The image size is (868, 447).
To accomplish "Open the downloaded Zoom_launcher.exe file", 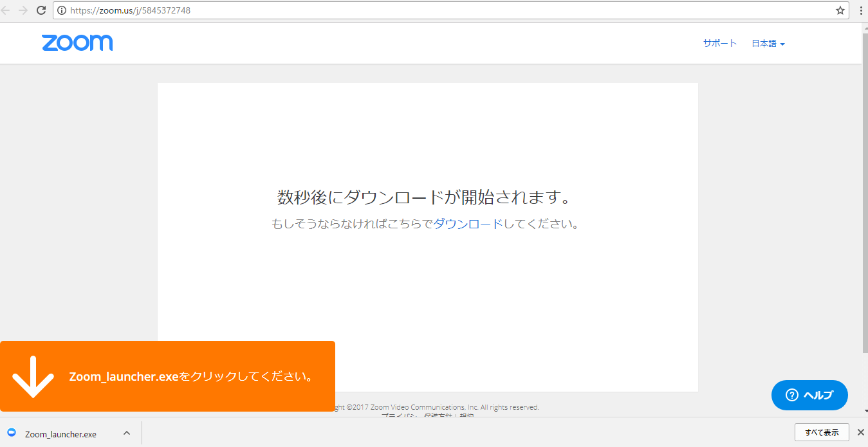I will (x=60, y=434).
